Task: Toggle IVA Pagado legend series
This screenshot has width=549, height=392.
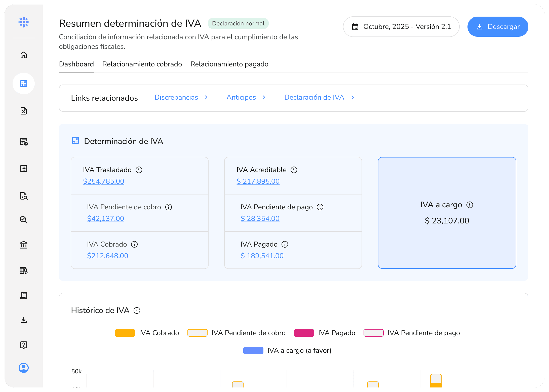Action: click(x=304, y=333)
